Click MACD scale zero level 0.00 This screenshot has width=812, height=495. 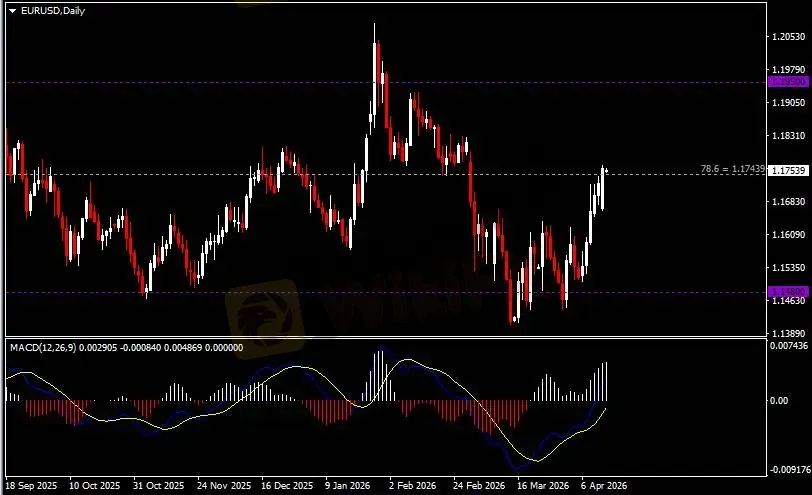click(779, 400)
